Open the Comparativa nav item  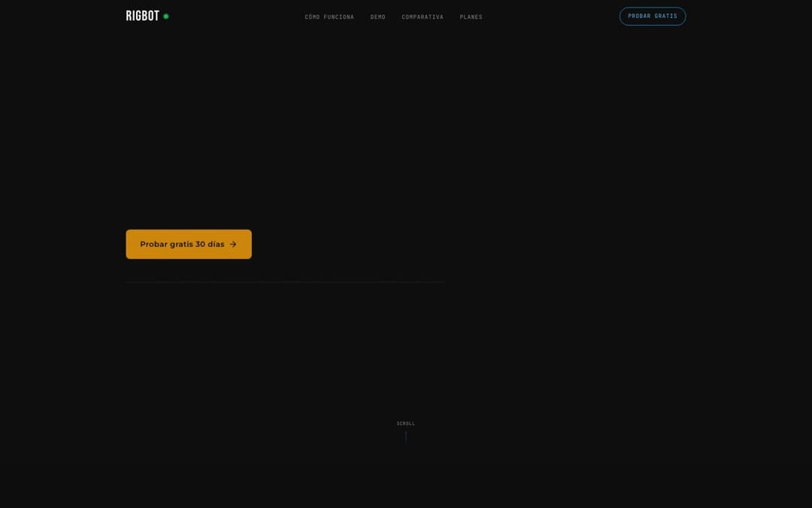(x=423, y=17)
